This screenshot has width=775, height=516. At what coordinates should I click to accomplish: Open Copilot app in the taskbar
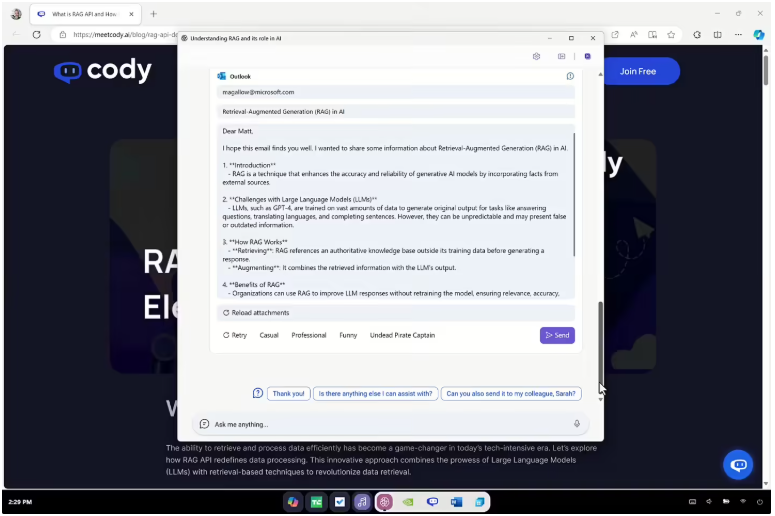(293, 502)
